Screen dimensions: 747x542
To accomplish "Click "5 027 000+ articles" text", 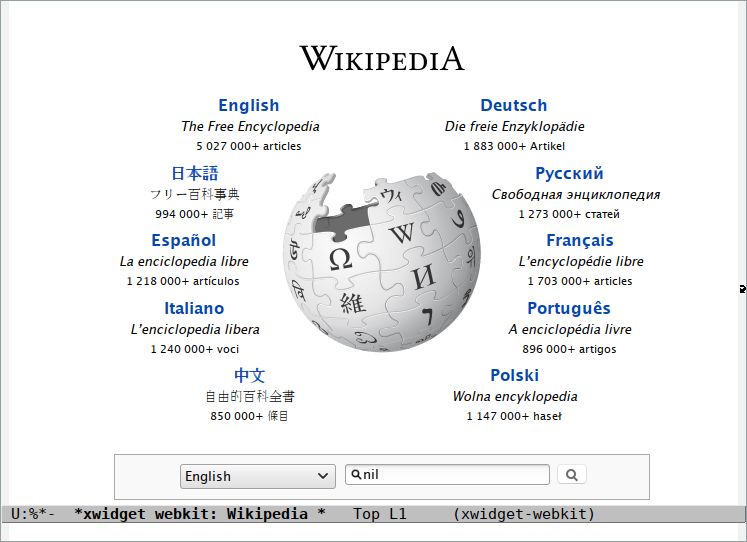I will tap(249, 146).
